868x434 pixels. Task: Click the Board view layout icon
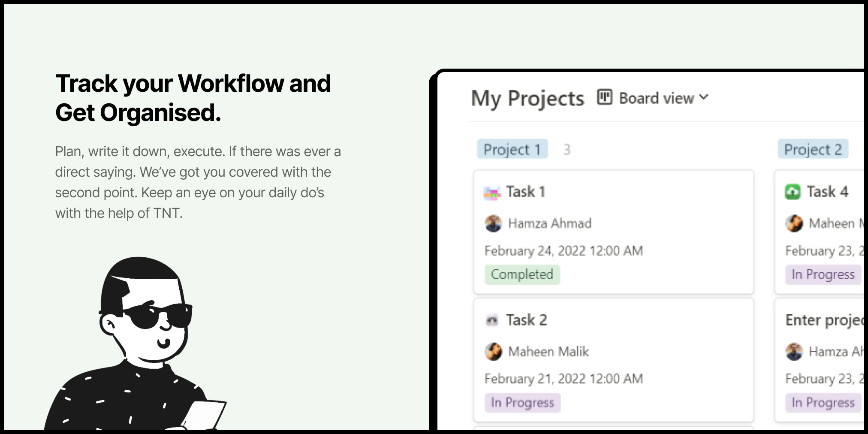click(x=605, y=97)
